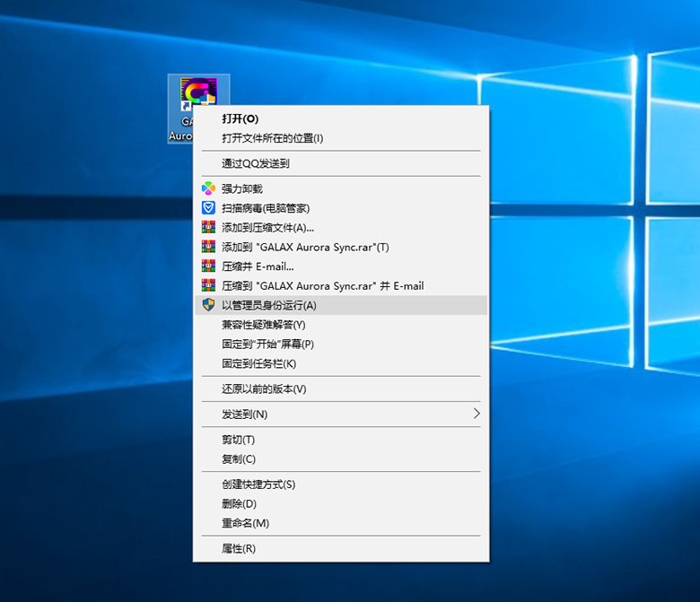Screen dimensions: 700x602
Task: Click WinRAR icon beside 压缩到 "GALAX Aurora Sync.rar" 并 E-mail
Action: pos(208,286)
